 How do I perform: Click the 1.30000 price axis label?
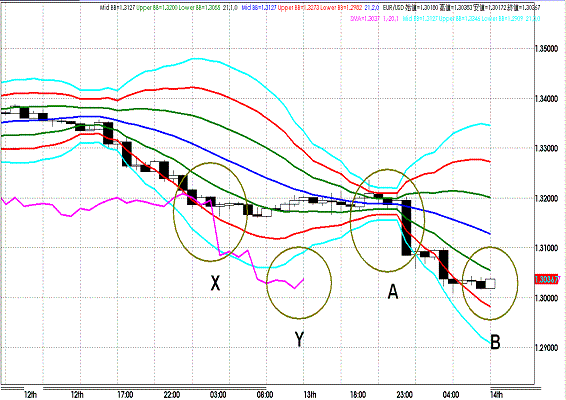click(546, 298)
